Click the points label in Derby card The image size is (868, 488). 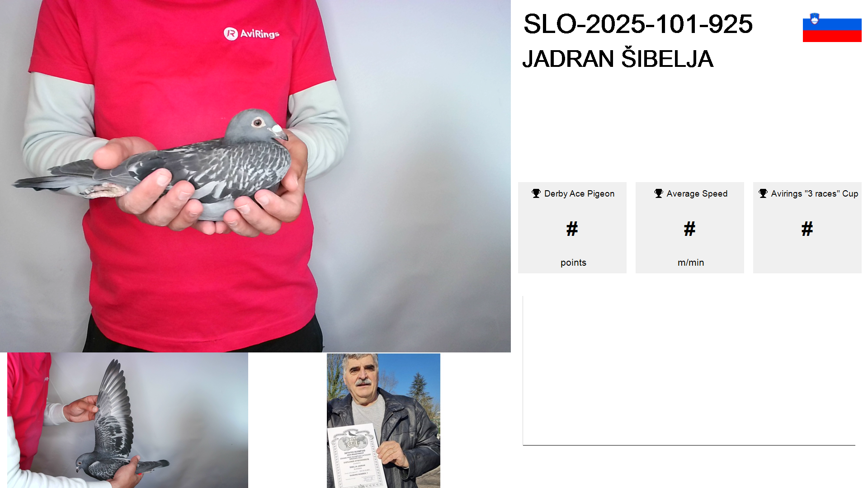tap(573, 263)
